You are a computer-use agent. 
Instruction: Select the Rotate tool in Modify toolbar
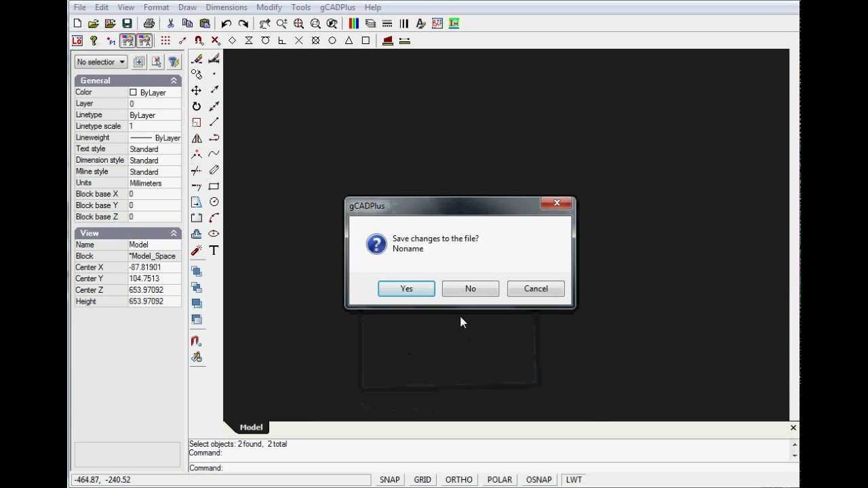[x=197, y=106]
